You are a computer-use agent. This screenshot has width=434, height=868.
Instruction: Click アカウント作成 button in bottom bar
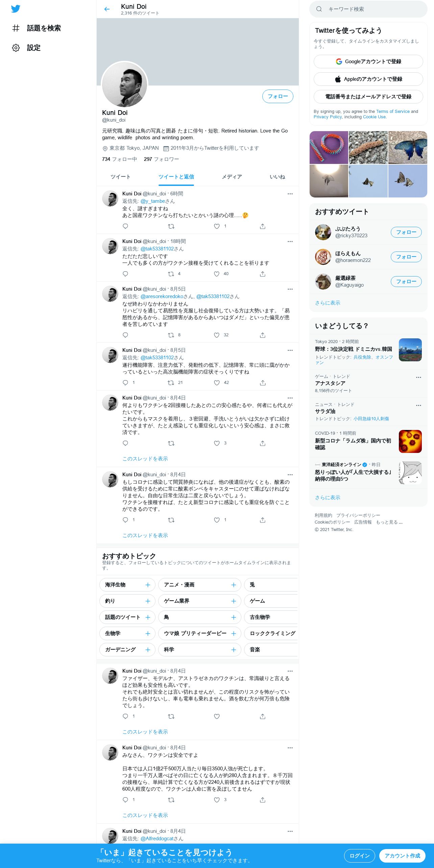coord(402,856)
